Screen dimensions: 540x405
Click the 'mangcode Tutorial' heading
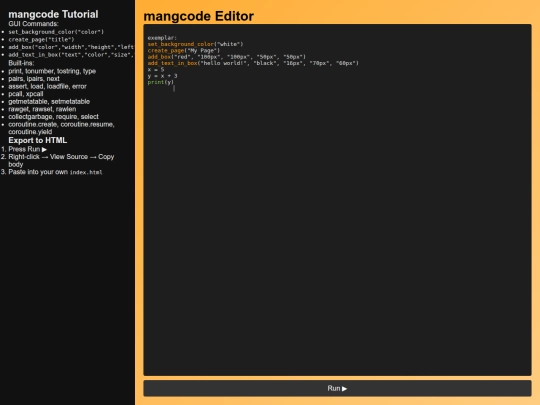[53, 14]
